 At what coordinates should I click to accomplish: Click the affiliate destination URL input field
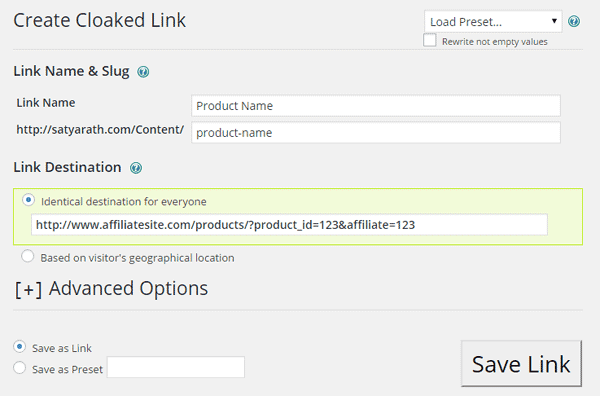pos(289,225)
